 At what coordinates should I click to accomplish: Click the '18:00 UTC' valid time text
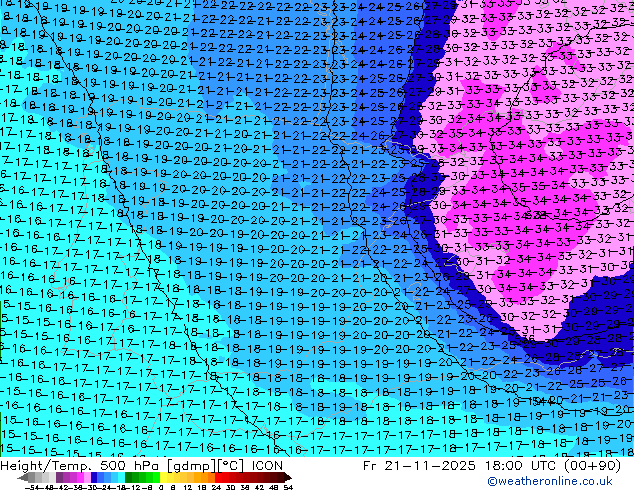(x=520, y=466)
